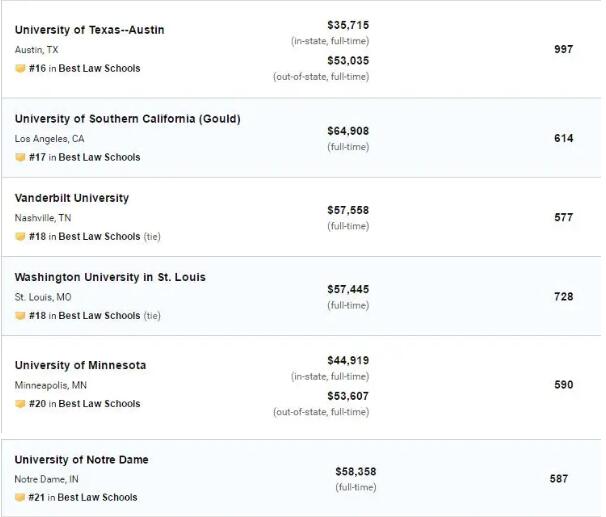Click the $64,908 tuition figure for USC
The width and height of the screenshot is (606, 517).
[x=348, y=131]
